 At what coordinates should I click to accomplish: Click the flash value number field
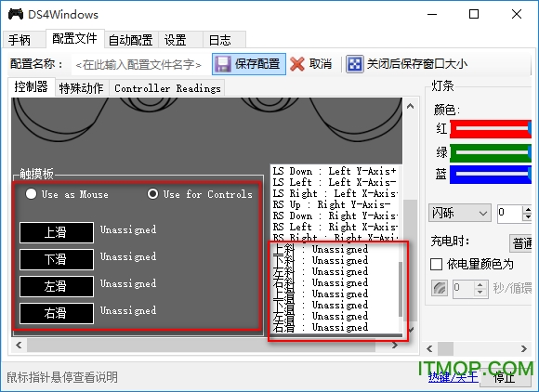(x=509, y=214)
